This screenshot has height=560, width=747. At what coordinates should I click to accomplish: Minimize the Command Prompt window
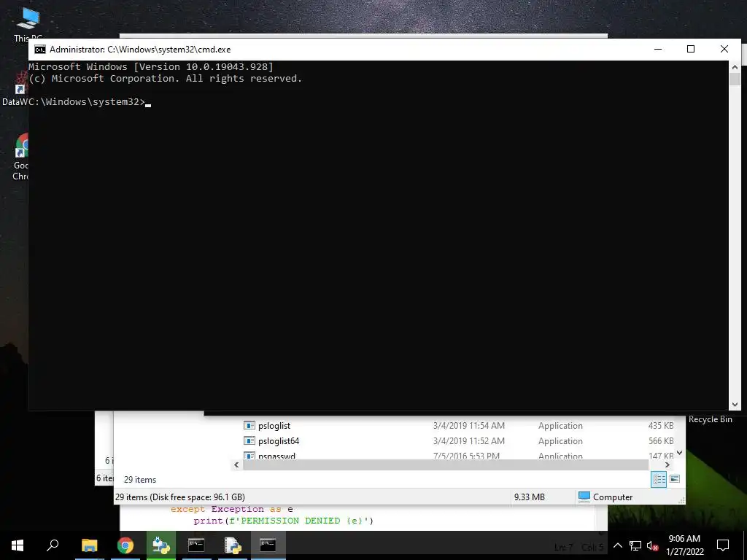[x=658, y=49]
